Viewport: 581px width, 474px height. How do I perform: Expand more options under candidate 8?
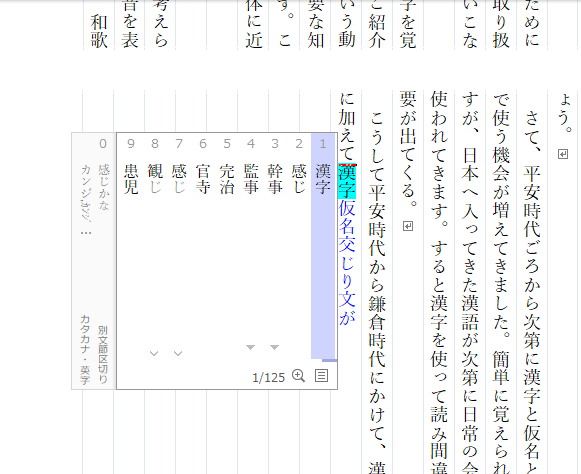154,354
